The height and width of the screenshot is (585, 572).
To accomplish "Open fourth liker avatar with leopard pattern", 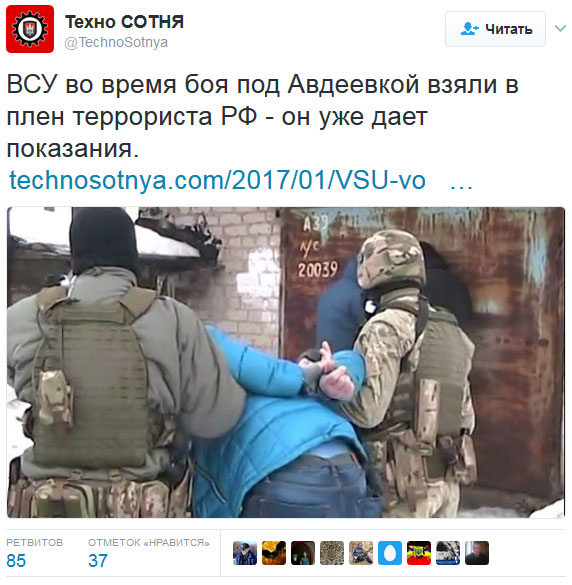I will click(x=332, y=553).
